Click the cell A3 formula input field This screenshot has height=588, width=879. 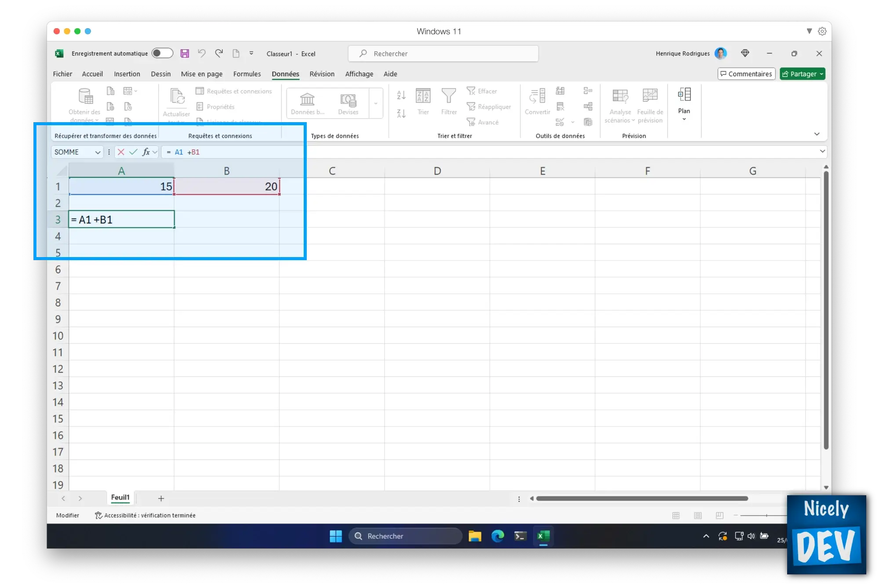[121, 219]
